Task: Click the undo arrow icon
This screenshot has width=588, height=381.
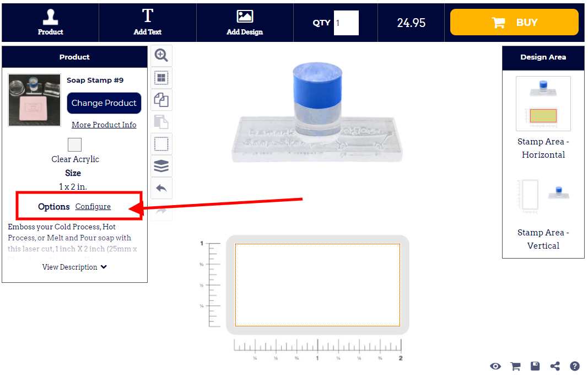Action: coord(161,188)
